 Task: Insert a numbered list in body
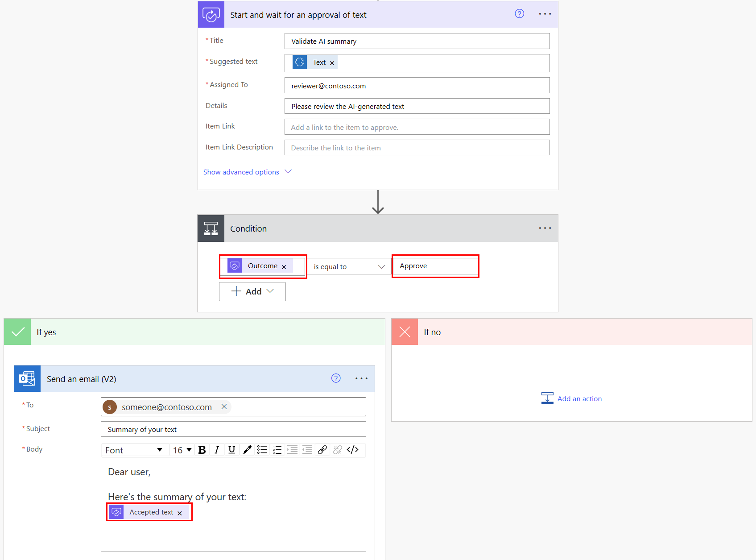coord(277,450)
